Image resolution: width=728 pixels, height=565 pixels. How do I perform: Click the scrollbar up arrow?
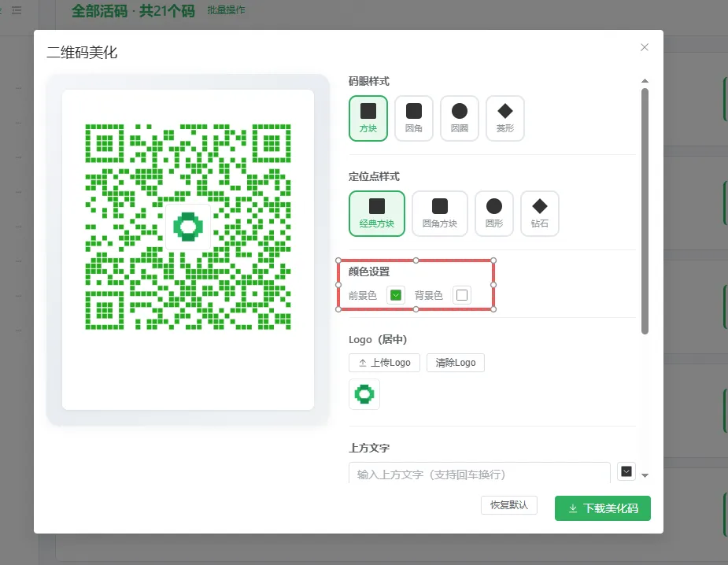coord(645,81)
